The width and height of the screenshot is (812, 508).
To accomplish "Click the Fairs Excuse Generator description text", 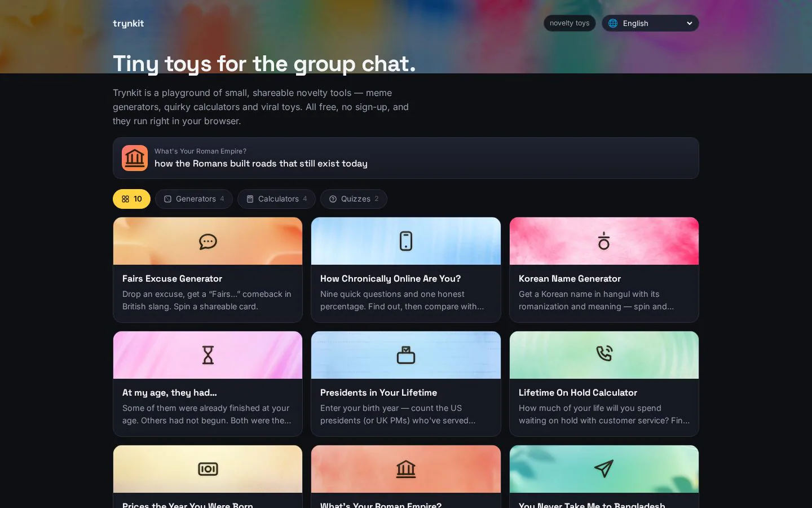I will point(207,300).
